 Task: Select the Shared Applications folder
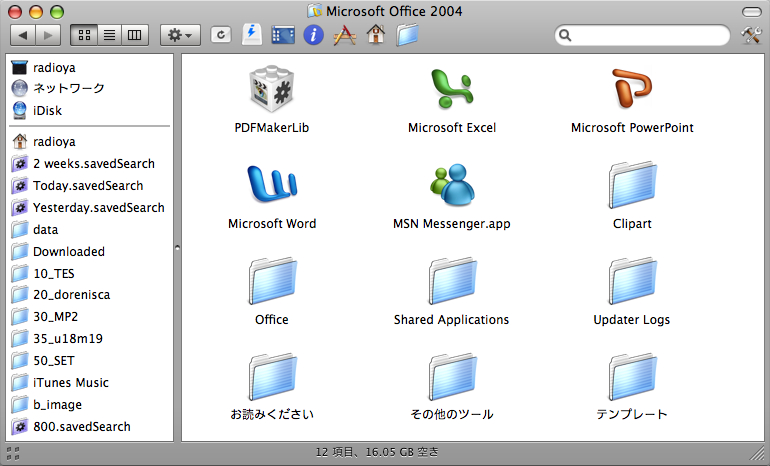coord(452,280)
